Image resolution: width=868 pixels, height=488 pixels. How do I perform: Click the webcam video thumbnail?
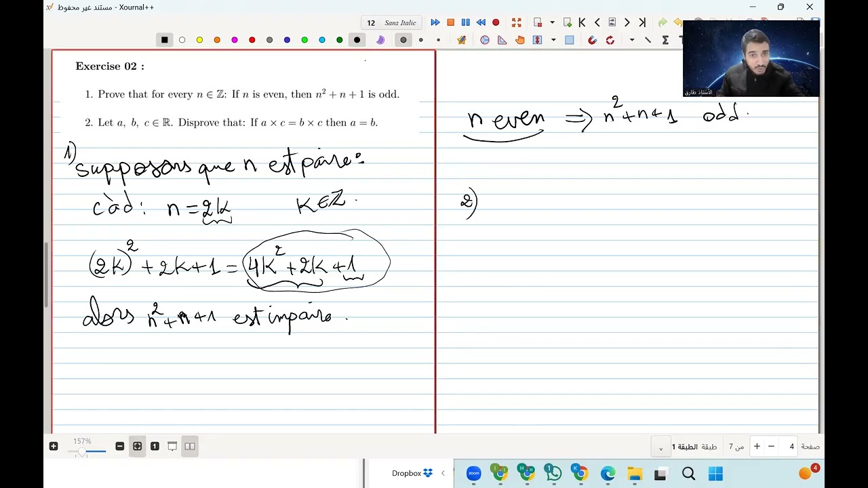point(751,59)
